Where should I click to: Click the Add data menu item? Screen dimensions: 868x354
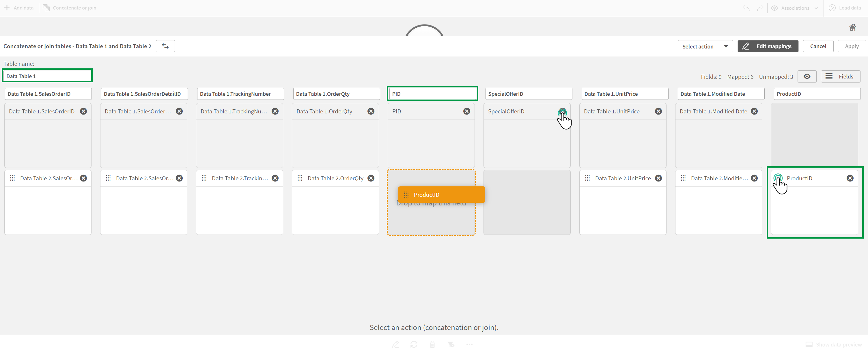tap(20, 7)
